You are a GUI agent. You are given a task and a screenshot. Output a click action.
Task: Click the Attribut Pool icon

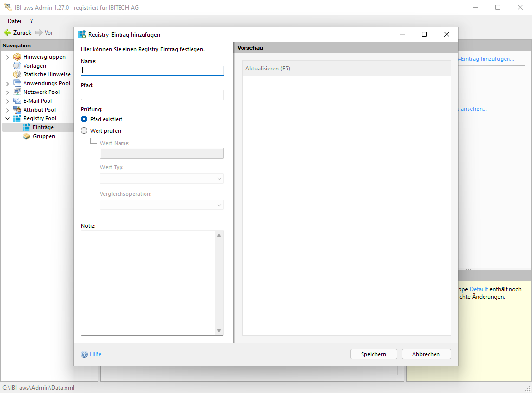point(17,110)
